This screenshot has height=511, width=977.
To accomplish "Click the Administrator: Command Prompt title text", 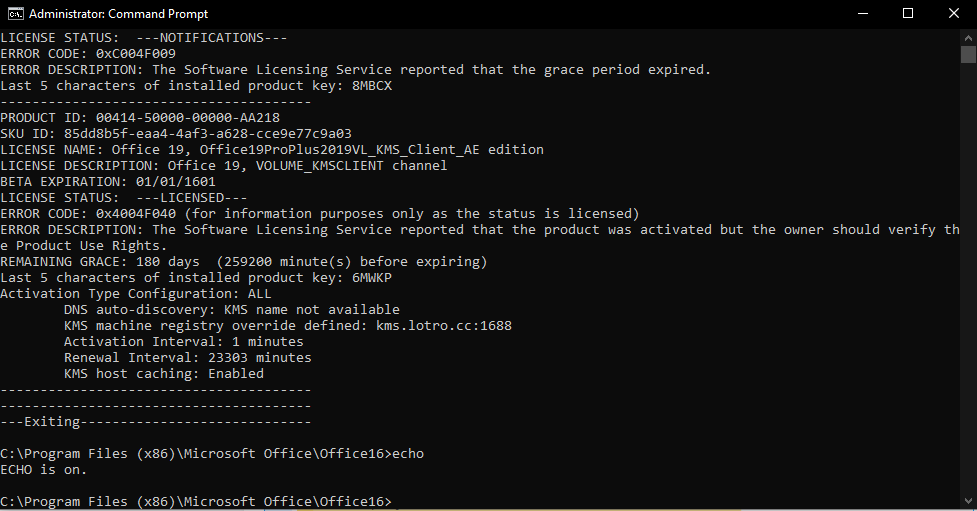I will pos(118,14).
